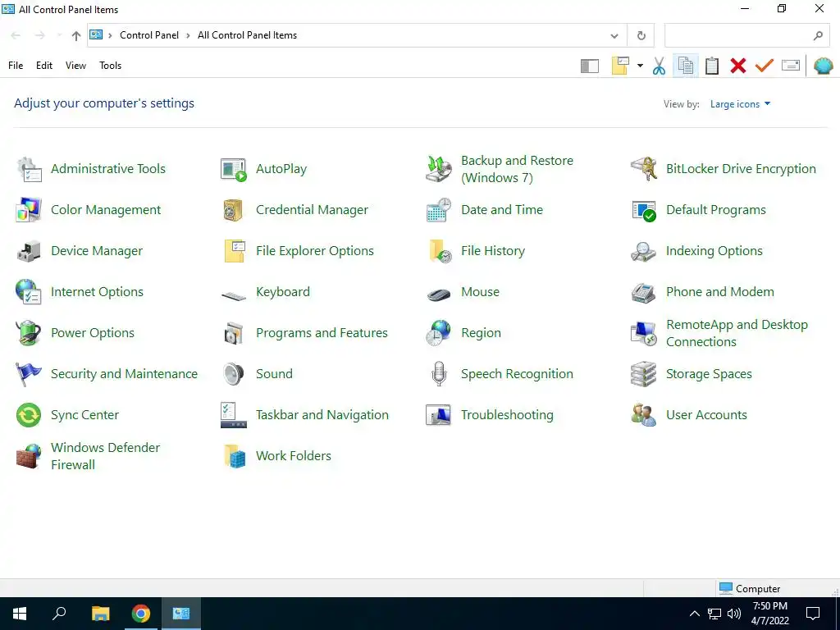This screenshot has width=840, height=630.
Task: Open the Phone and Modem icon
Action: pos(643,292)
